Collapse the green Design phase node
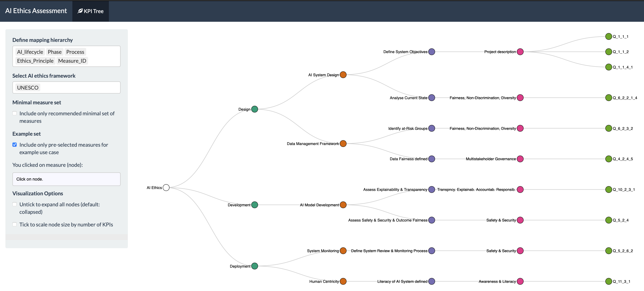The height and width of the screenshot is (291, 644). [255, 109]
